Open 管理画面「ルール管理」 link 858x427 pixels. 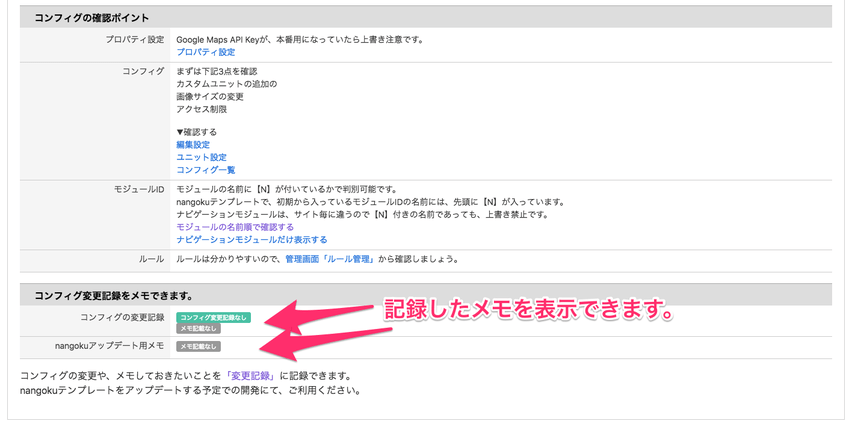(x=330, y=258)
